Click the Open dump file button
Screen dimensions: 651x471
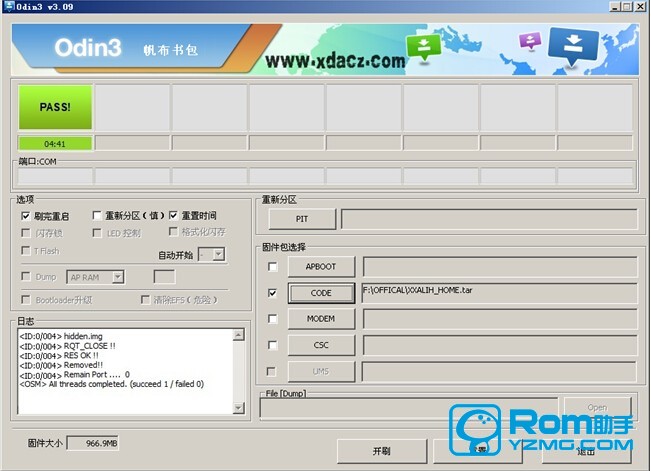(597, 407)
